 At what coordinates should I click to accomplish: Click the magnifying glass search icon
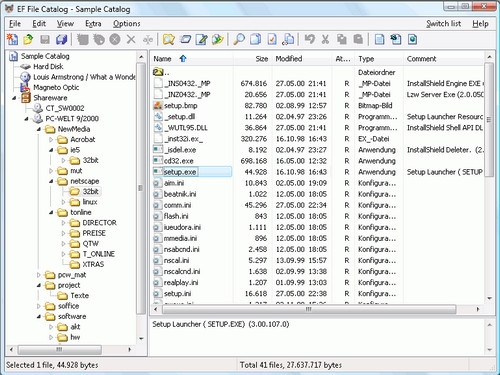pyautogui.click(x=239, y=39)
